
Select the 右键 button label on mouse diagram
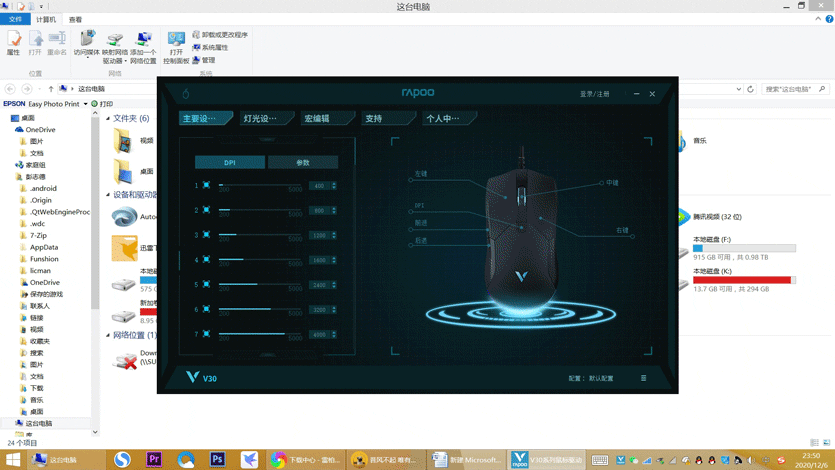tap(622, 230)
